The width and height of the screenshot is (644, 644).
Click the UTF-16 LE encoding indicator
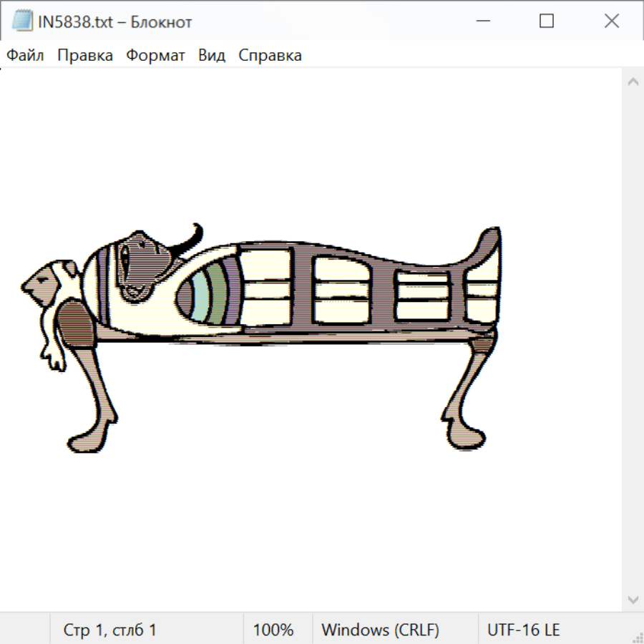pos(523,630)
